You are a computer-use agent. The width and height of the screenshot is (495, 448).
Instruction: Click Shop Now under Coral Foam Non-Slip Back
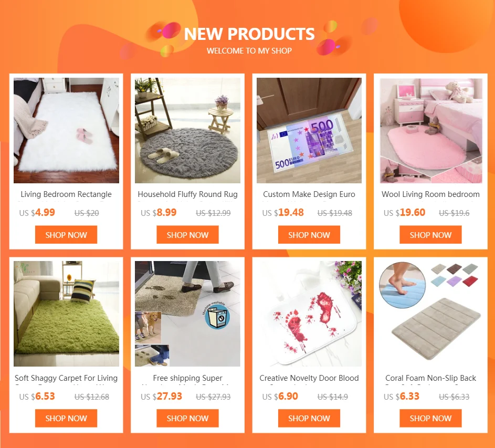tap(430, 418)
